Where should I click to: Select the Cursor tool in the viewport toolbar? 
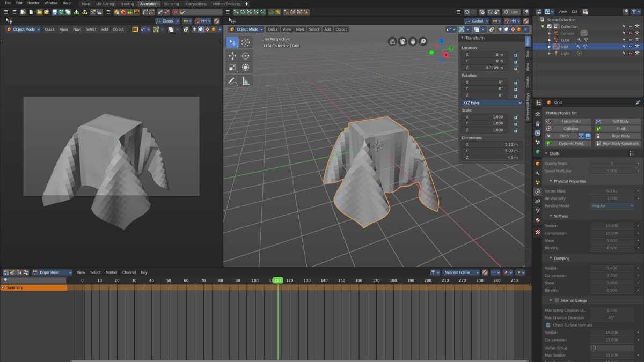point(245,42)
